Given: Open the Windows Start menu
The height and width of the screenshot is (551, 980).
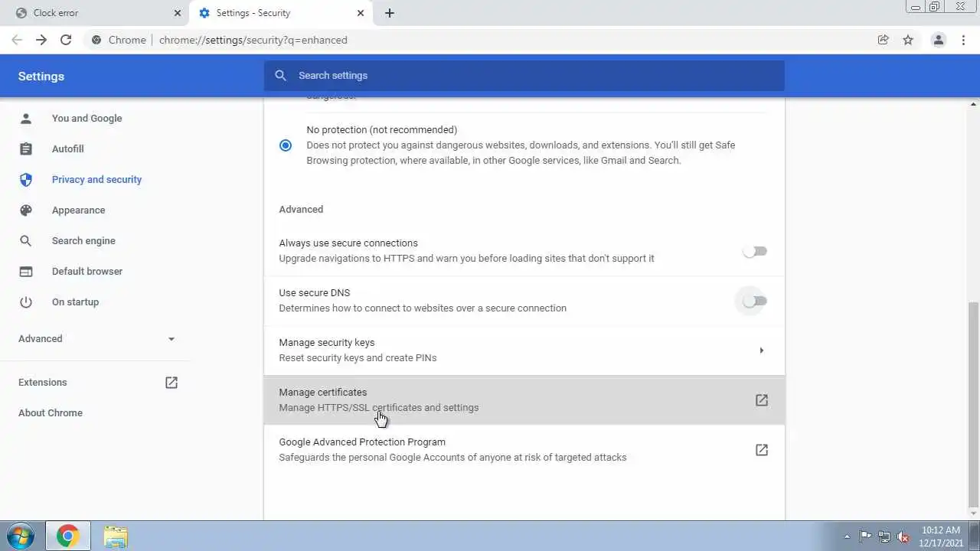Looking at the screenshot, I should point(21,536).
